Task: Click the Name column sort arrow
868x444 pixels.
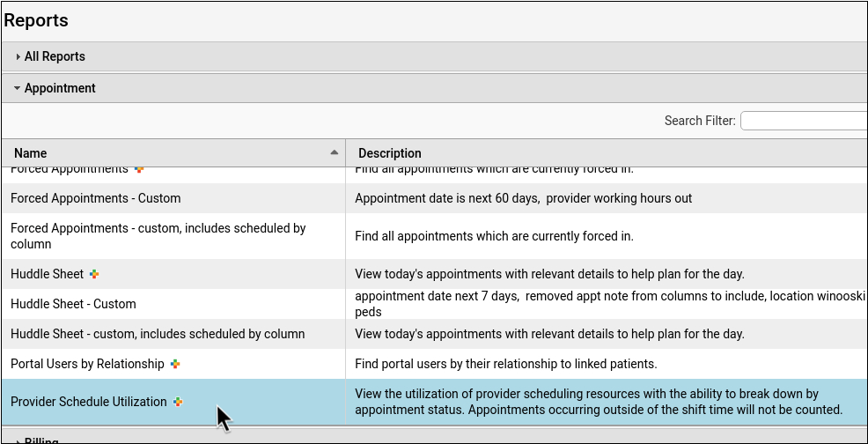Action: (x=335, y=152)
